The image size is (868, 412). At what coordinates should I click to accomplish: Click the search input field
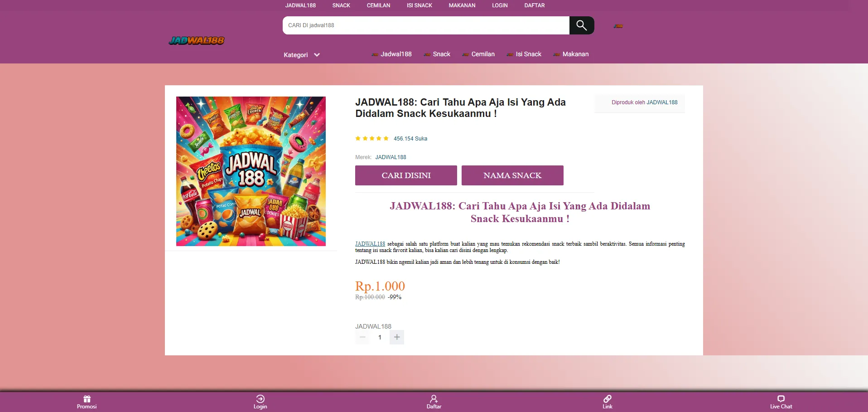pyautogui.click(x=425, y=25)
